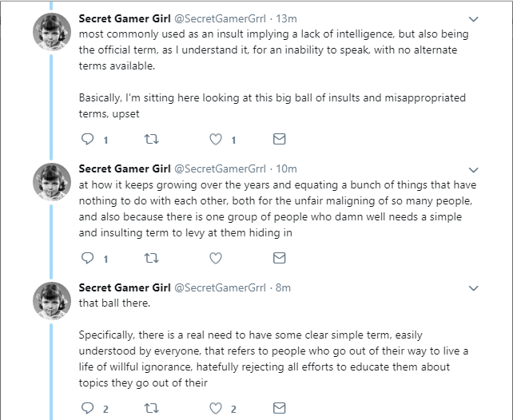Retweet the tweet posted 8m ago
Image resolution: width=513 pixels, height=420 pixels.
(152, 408)
